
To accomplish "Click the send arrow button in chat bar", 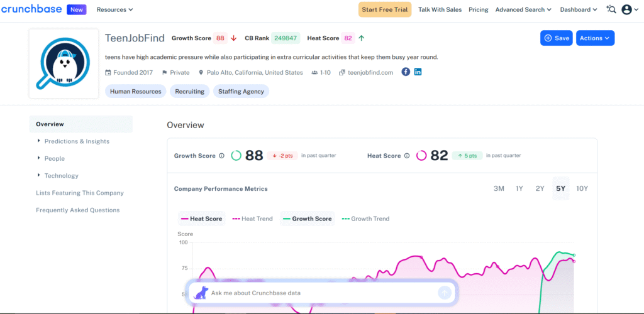I will (x=445, y=293).
